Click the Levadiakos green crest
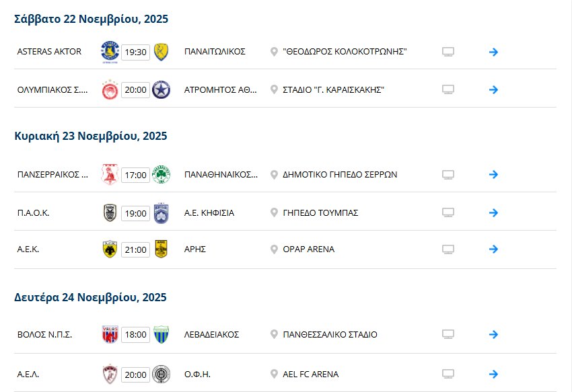The image size is (572, 392). [161, 334]
